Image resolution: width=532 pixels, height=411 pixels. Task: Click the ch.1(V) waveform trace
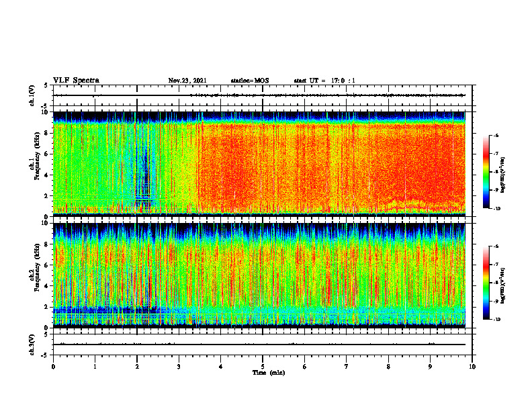pyautogui.click(x=259, y=95)
